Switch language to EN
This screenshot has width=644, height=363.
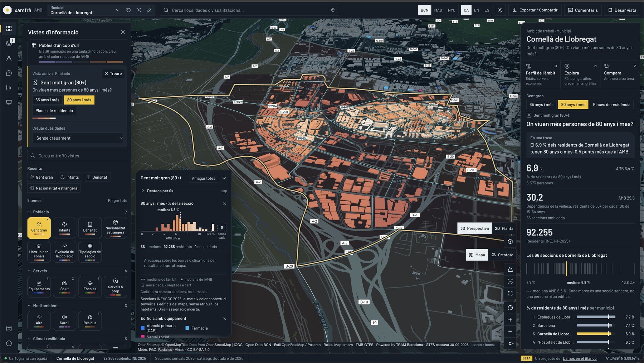(477, 10)
